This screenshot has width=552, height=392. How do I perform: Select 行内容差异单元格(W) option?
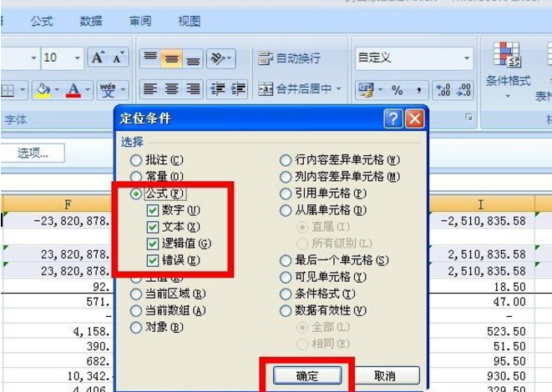point(340,160)
